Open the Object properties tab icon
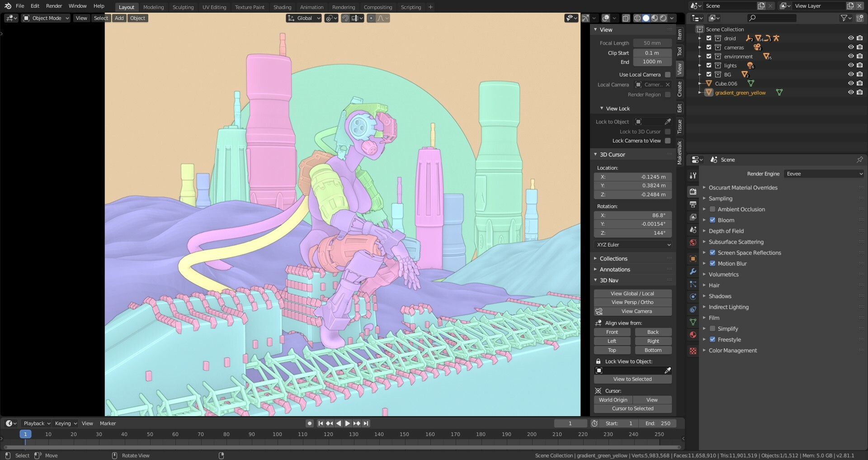 [693, 259]
